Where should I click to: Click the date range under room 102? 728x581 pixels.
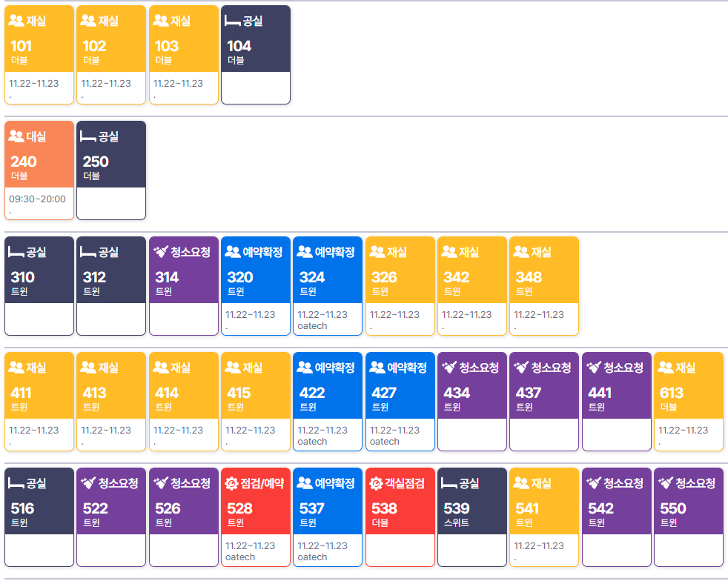(x=106, y=84)
